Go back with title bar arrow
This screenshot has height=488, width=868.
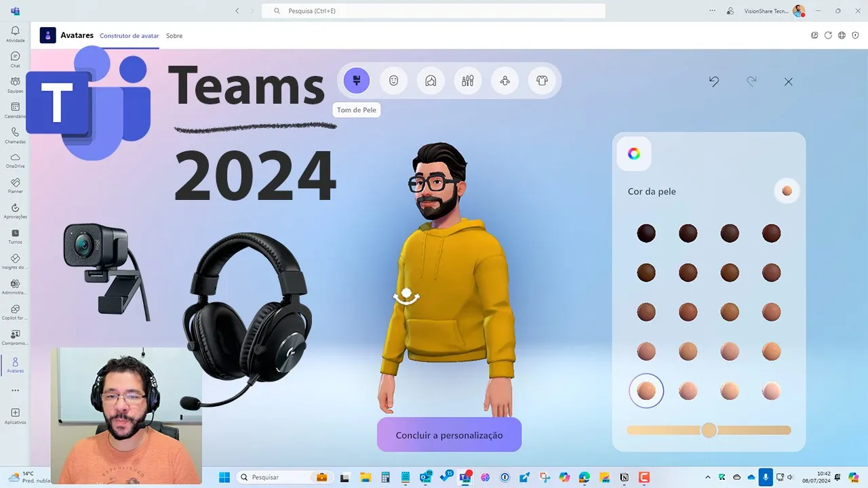pyautogui.click(x=237, y=11)
